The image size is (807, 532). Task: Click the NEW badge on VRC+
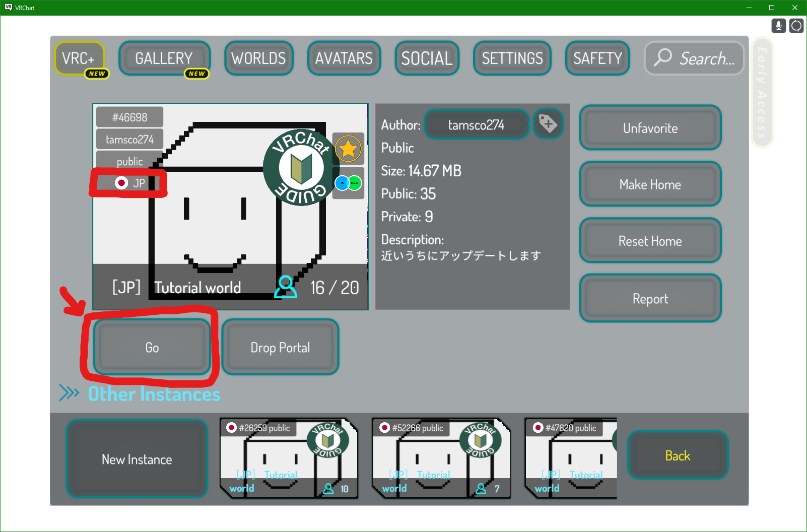click(97, 74)
